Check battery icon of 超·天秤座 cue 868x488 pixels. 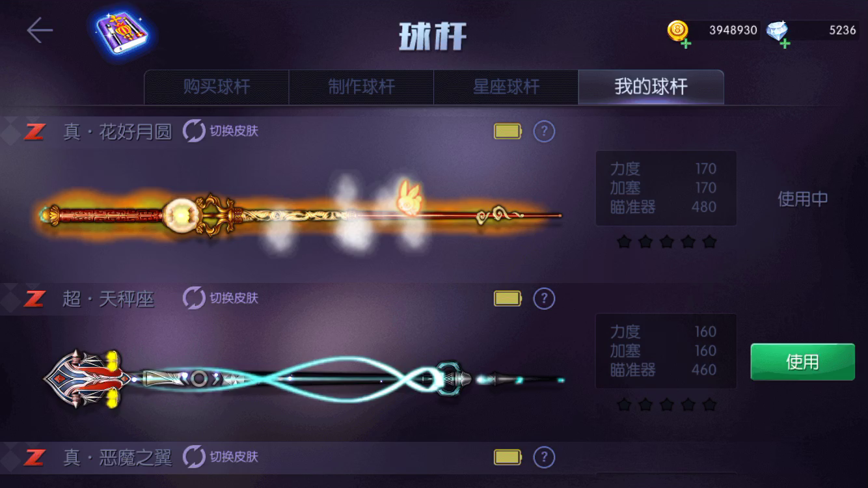pyautogui.click(x=508, y=299)
